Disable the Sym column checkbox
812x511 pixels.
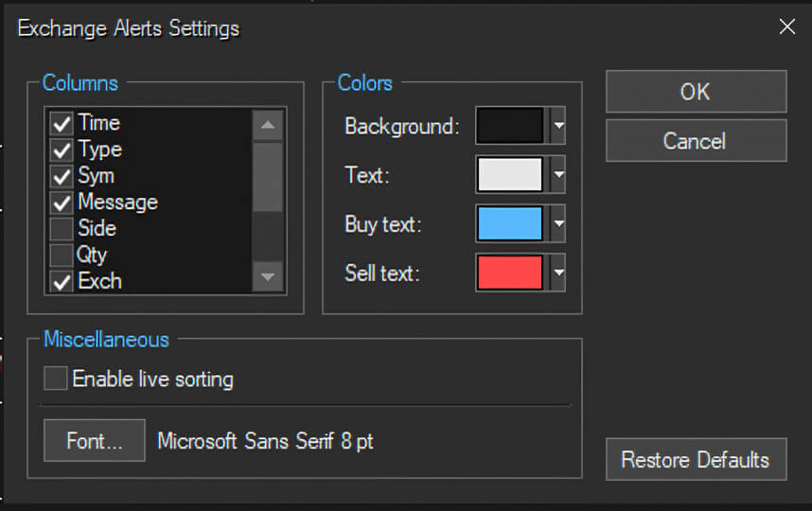62,177
